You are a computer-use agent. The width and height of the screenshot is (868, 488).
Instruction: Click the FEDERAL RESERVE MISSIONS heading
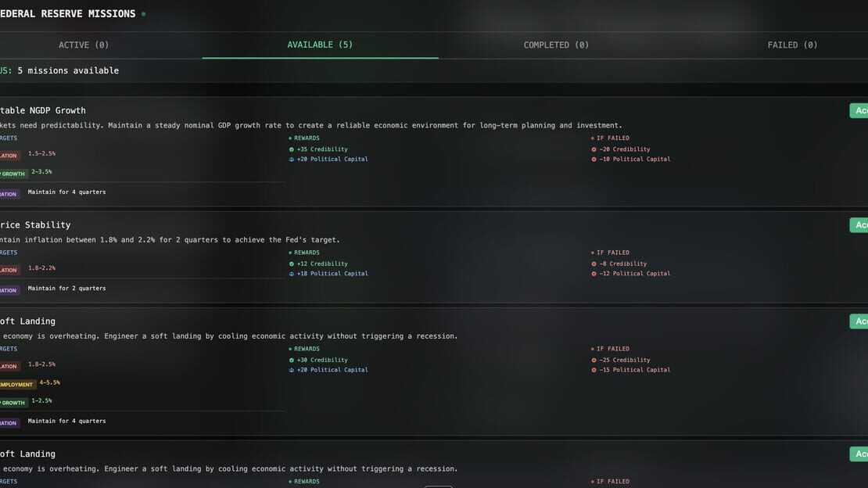(67, 14)
